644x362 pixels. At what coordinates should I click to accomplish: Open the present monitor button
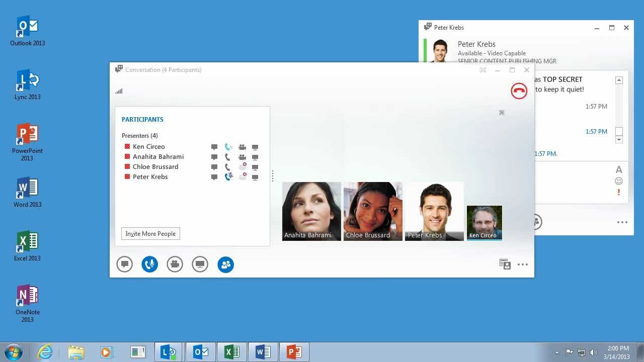coord(200,264)
